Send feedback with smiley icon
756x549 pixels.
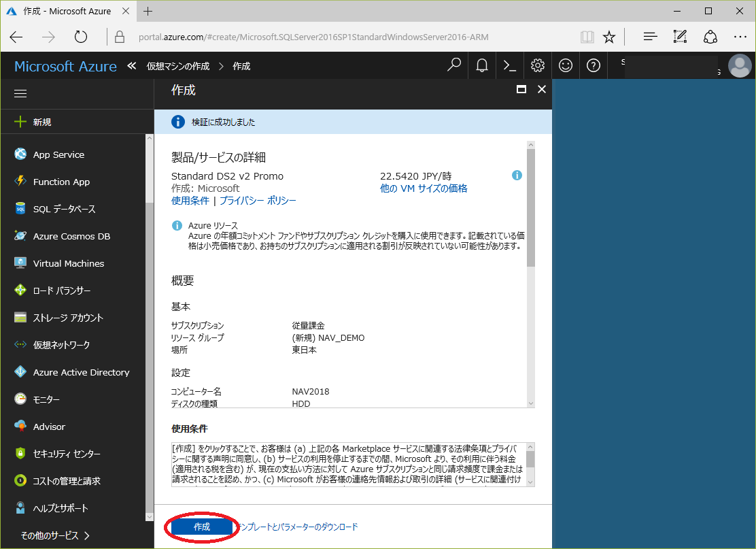(566, 65)
